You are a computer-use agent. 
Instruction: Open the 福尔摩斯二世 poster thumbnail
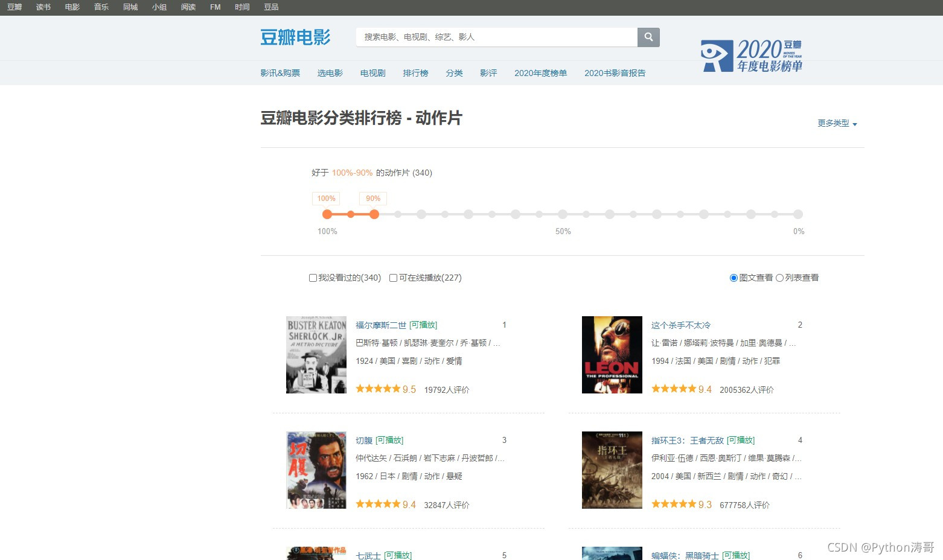click(x=316, y=355)
